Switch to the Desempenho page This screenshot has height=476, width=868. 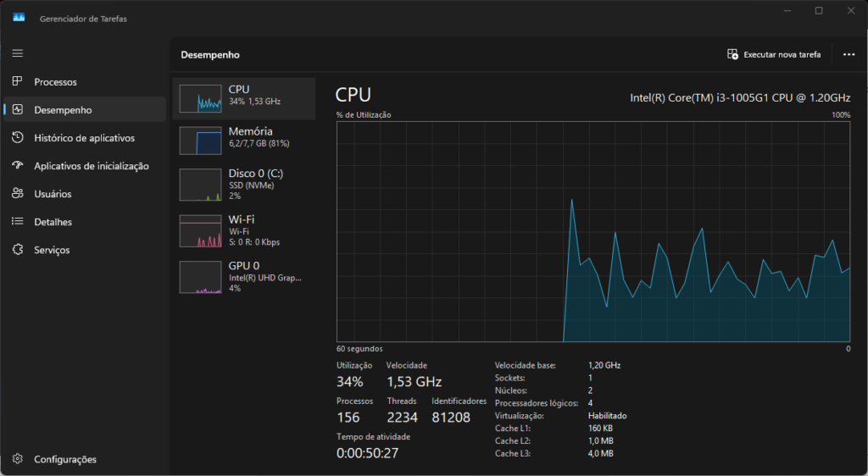[85, 109]
